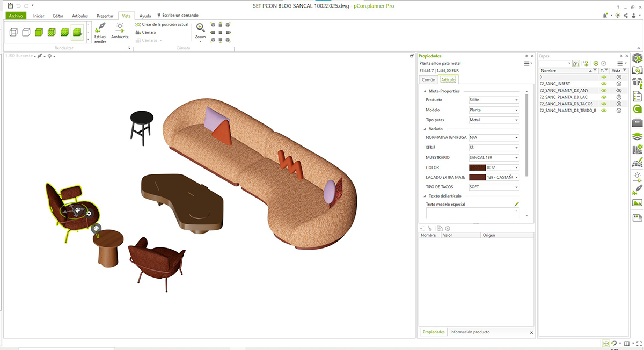Open the Común tab in Propiedades
Image resolution: width=644 pixels, height=350 pixels.
pyautogui.click(x=429, y=79)
